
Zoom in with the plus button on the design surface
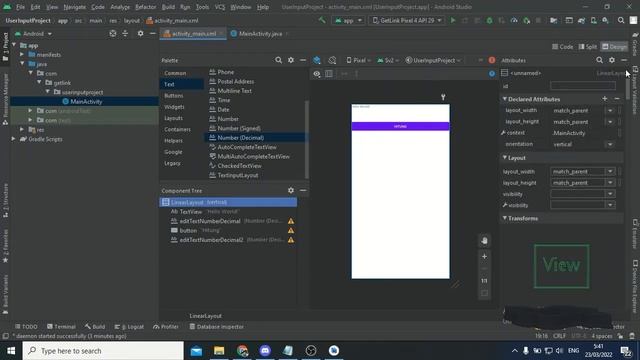coord(484,256)
